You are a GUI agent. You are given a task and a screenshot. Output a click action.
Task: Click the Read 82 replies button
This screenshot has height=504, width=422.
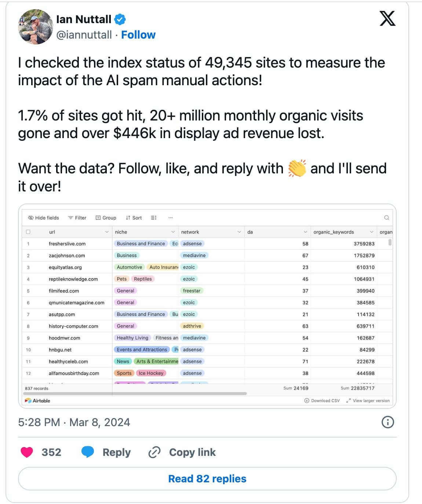click(207, 478)
